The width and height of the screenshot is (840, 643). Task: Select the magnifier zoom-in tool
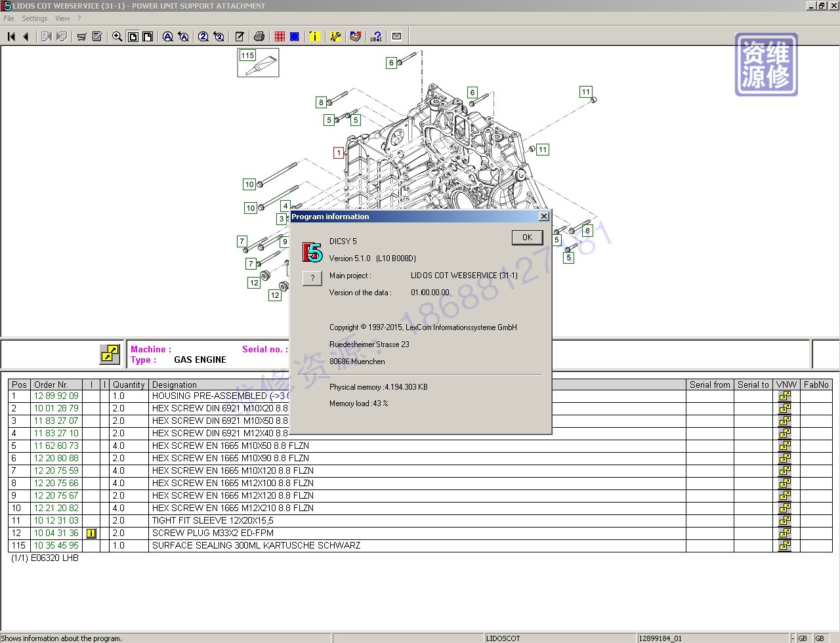pos(117,37)
